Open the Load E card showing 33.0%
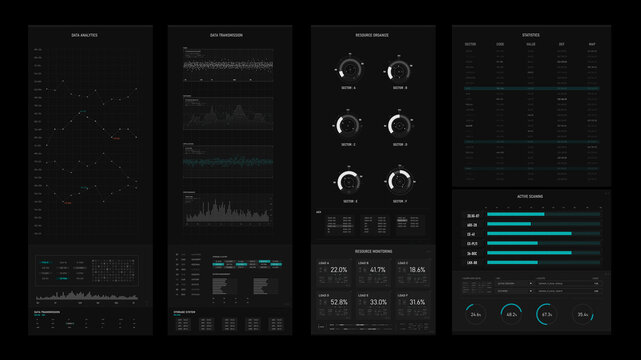Viewport: 641px width, 360px height. (374, 306)
